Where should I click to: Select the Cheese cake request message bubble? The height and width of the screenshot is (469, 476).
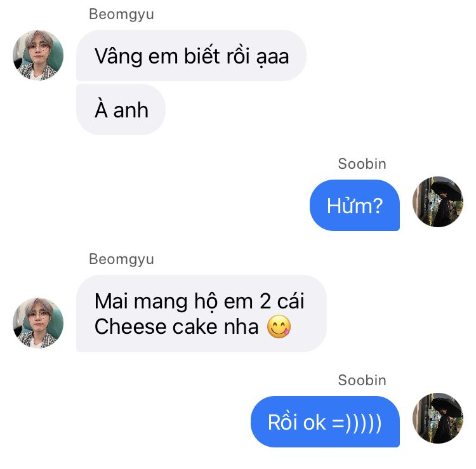tap(201, 314)
